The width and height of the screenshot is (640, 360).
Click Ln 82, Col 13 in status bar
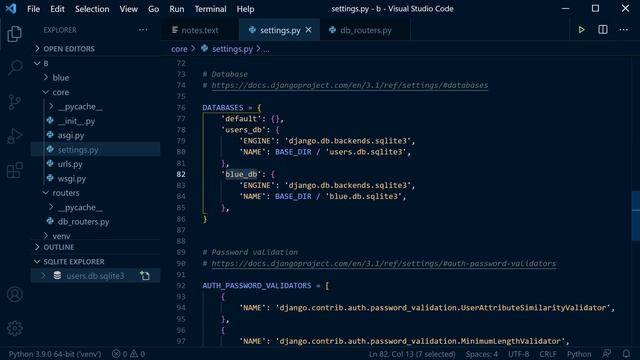click(412, 354)
